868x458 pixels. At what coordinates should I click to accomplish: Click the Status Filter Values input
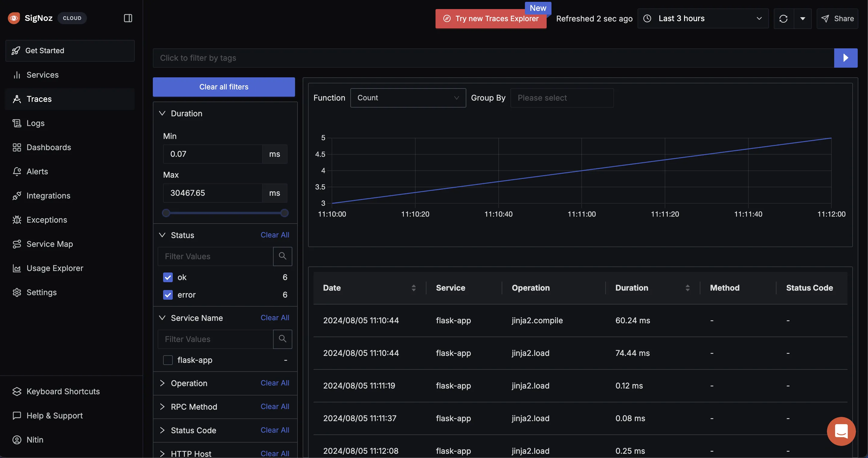[x=216, y=256]
